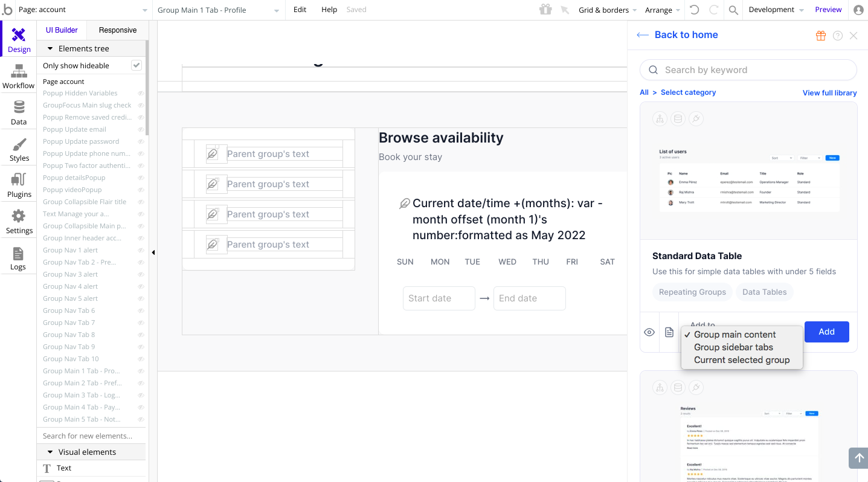
Task: Toggle the Only show hideable checkbox
Action: (x=137, y=65)
